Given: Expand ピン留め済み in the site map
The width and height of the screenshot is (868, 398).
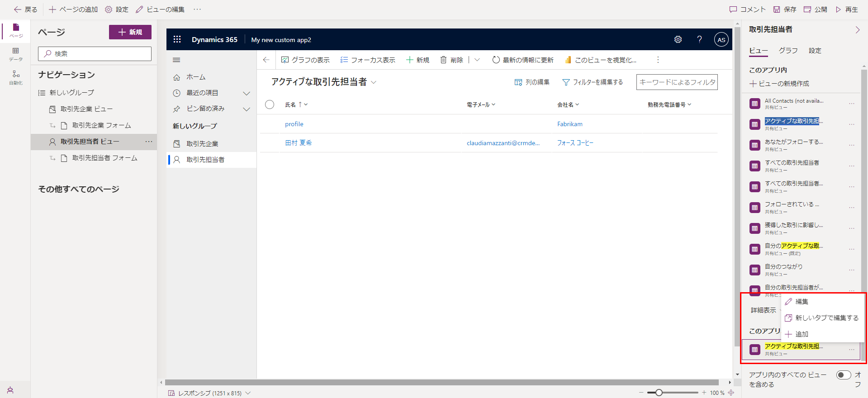Looking at the screenshot, I should point(247,109).
